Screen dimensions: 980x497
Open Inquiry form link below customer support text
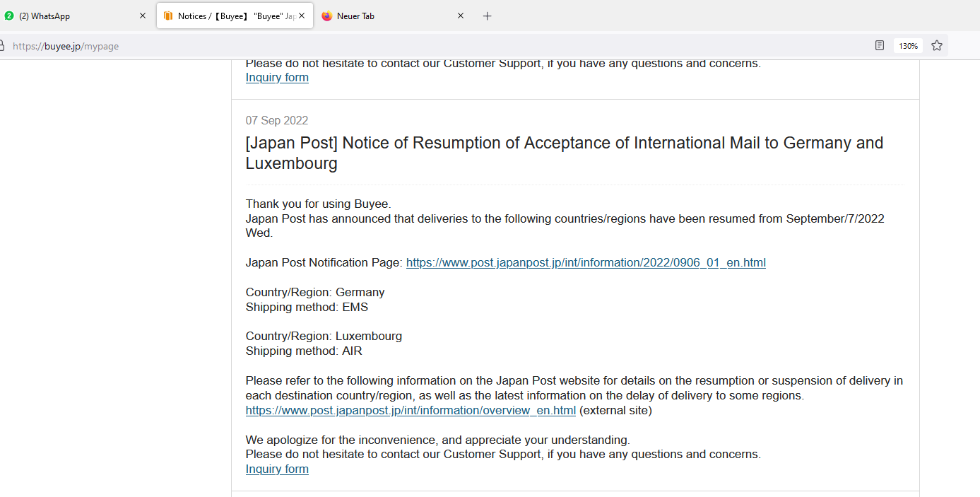click(277, 469)
